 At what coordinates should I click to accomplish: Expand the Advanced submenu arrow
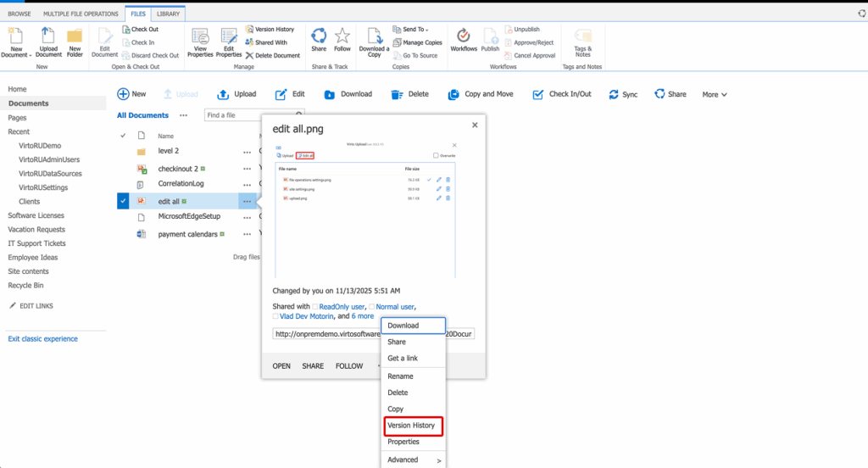click(x=438, y=460)
